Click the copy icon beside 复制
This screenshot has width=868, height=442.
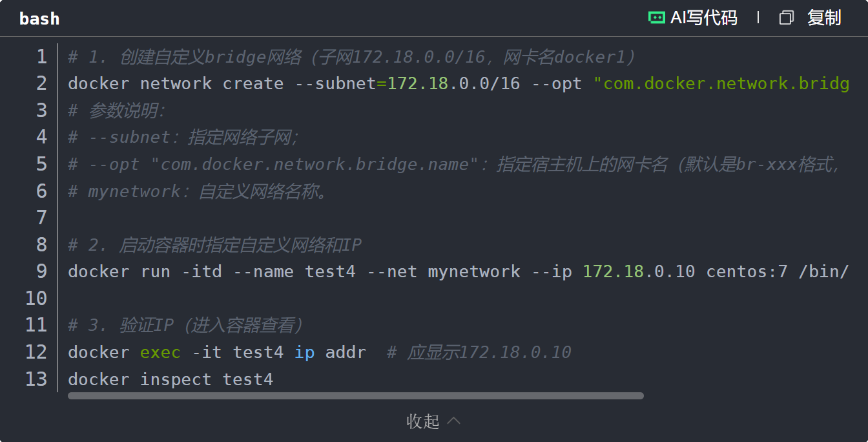tap(786, 18)
